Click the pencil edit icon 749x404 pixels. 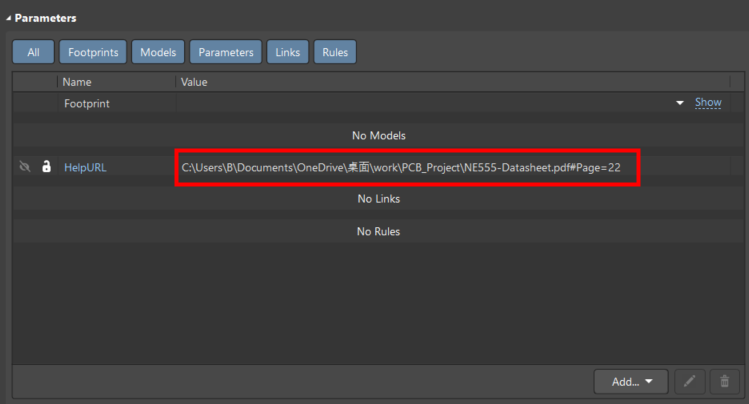(x=689, y=381)
